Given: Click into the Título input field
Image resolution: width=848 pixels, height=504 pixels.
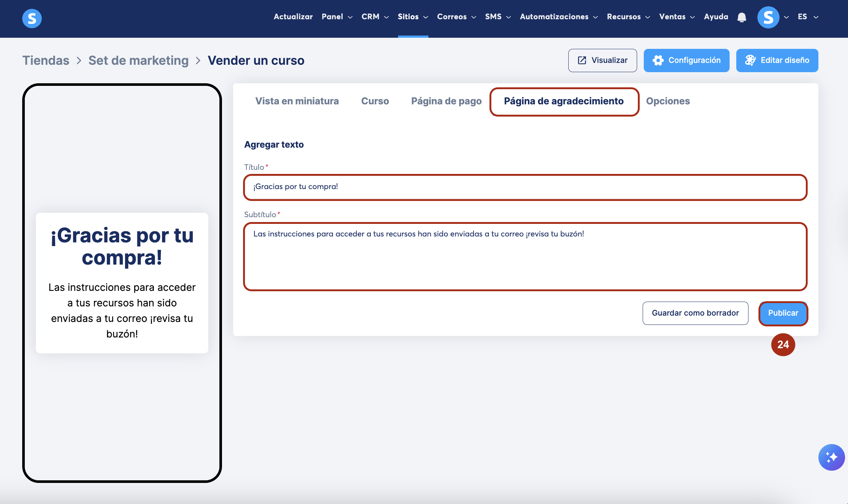Looking at the screenshot, I should point(525,187).
